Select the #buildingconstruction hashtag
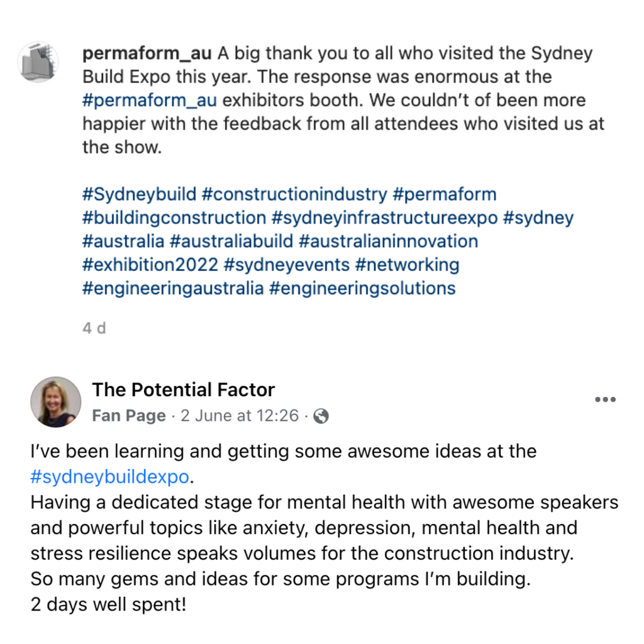Image resolution: width=644 pixels, height=644 pixels. 174,218
